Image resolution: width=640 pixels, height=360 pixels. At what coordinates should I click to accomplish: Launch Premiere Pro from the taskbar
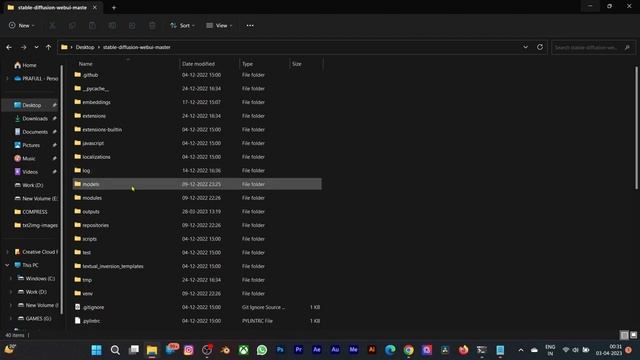[298, 350]
